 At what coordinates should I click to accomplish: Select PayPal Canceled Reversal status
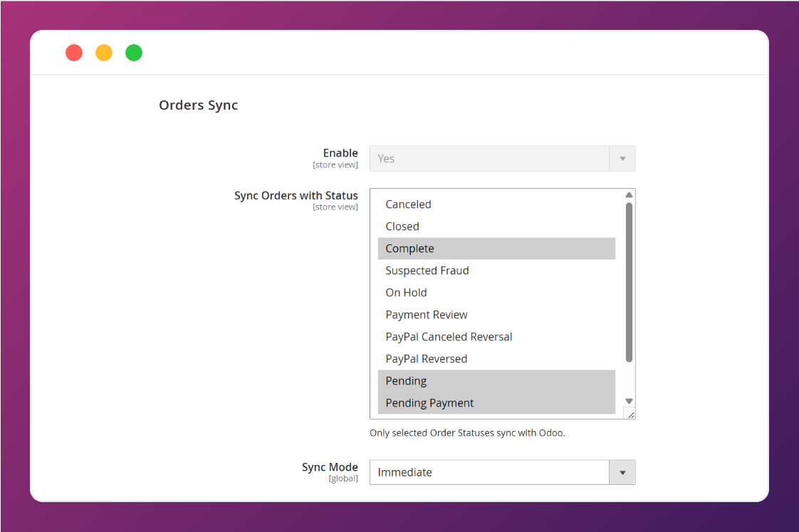tap(497, 337)
